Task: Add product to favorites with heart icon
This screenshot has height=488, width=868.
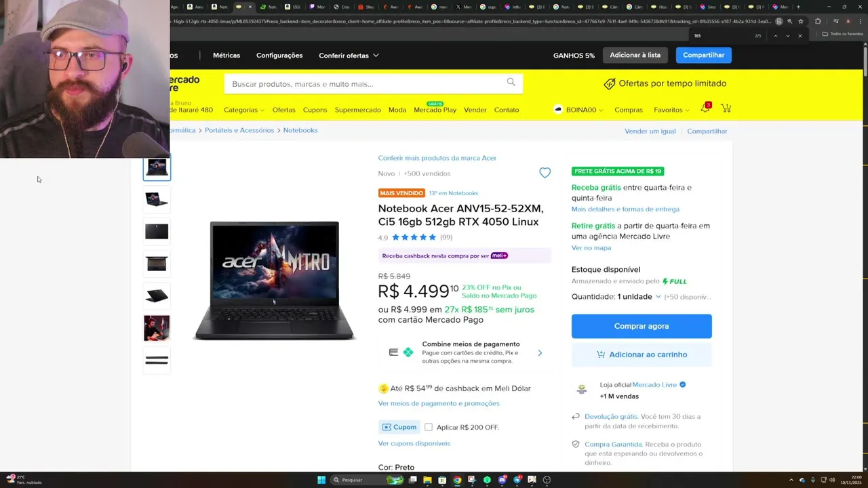Action: 545,173
